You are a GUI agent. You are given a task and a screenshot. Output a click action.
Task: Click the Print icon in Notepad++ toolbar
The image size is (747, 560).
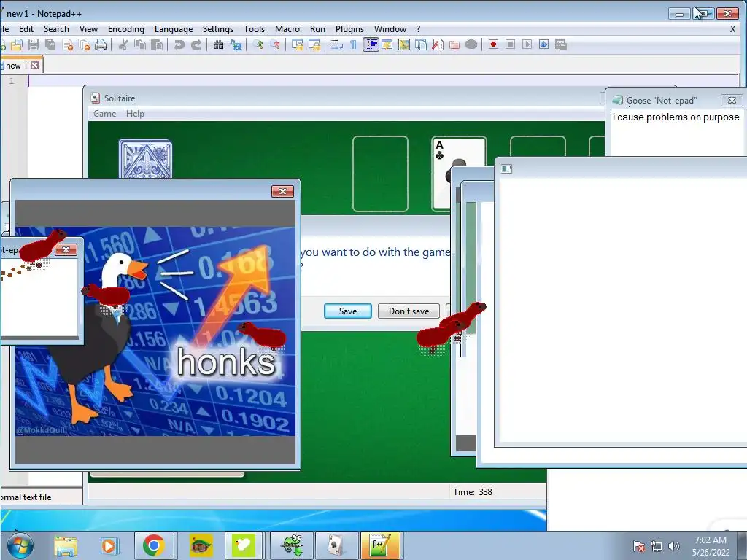tap(101, 44)
